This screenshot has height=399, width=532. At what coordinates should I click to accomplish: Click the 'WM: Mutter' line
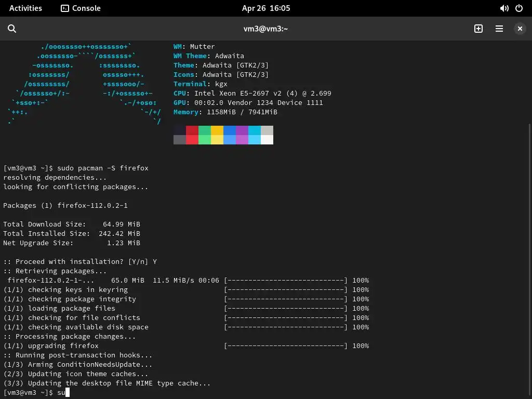(194, 46)
